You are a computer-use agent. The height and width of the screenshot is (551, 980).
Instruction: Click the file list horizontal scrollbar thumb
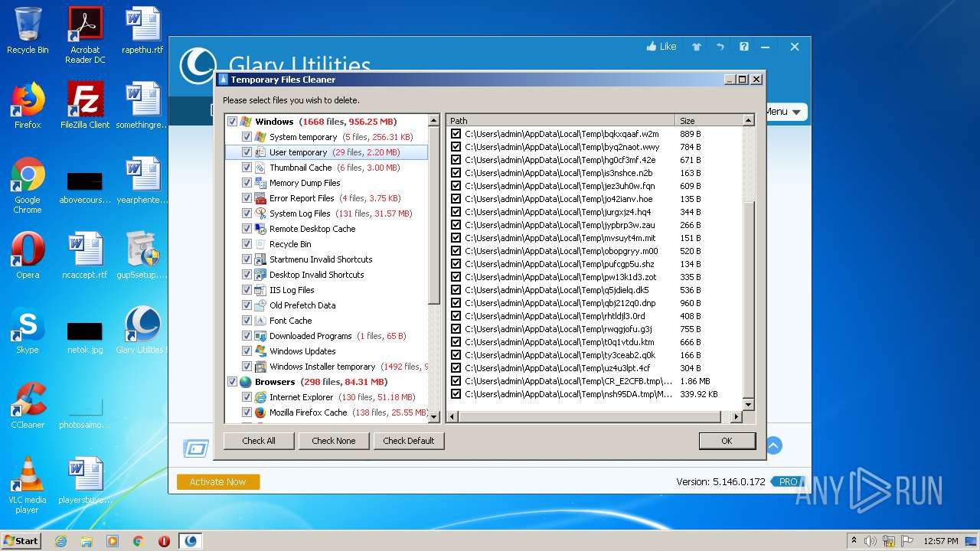[590, 417]
